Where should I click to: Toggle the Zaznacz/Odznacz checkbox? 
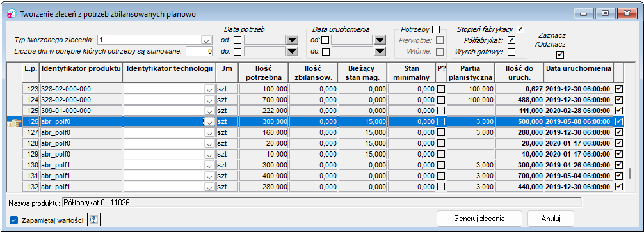[x=559, y=54]
